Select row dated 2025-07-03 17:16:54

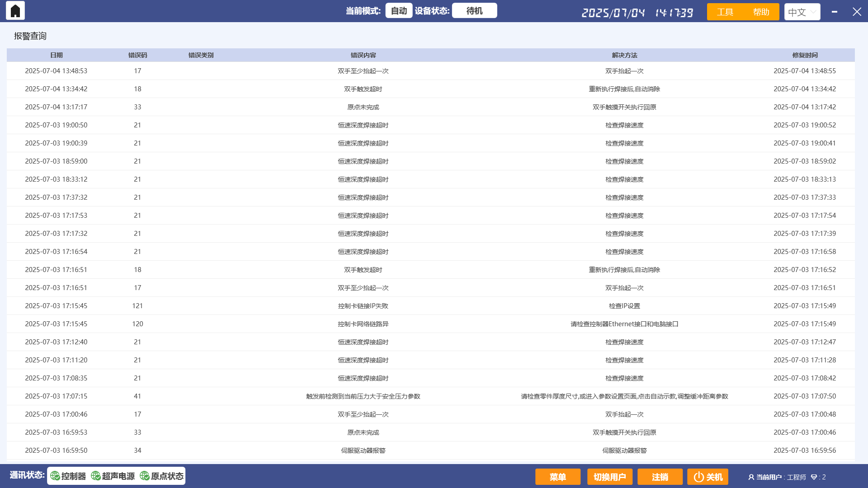(430, 252)
